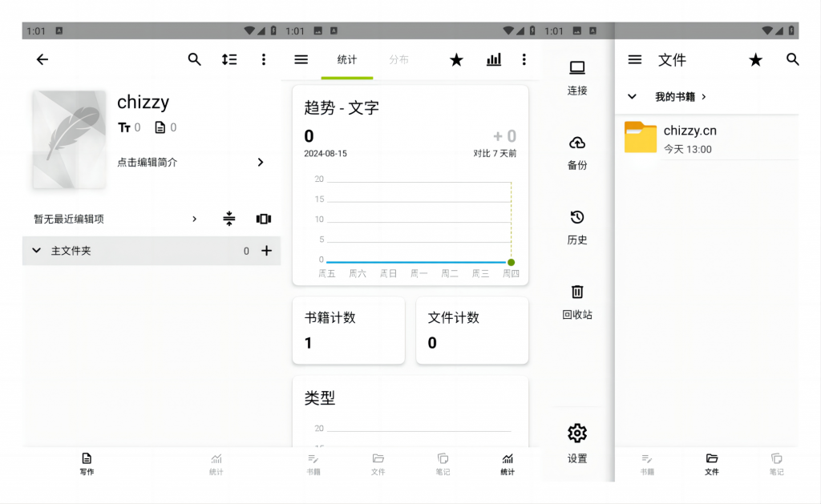Tap the back arrow on chizzy book page
The height and width of the screenshot is (504, 821).
pyautogui.click(x=42, y=59)
